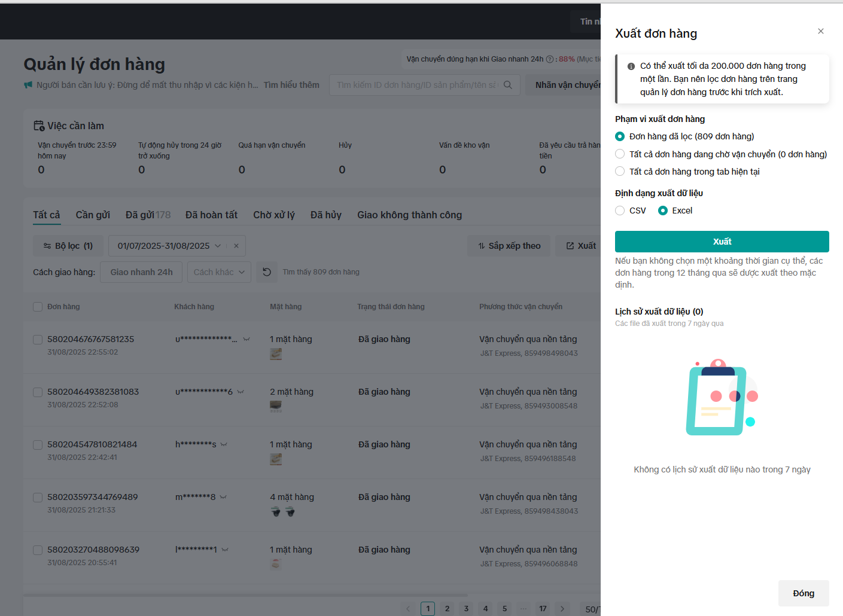Image resolution: width=843 pixels, height=616 pixels.
Task: Expand the Cách khác dropdown
Action: click(219, 272)
